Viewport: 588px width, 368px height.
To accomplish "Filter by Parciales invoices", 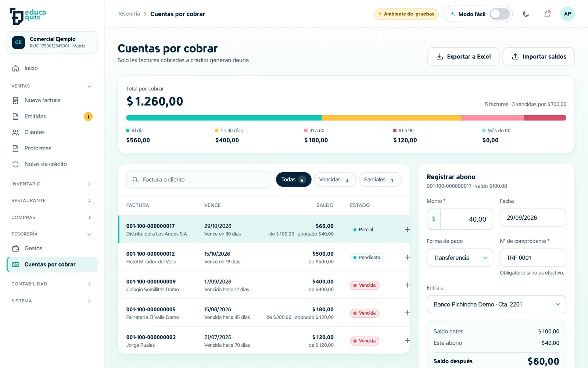I will pos(380,180).
